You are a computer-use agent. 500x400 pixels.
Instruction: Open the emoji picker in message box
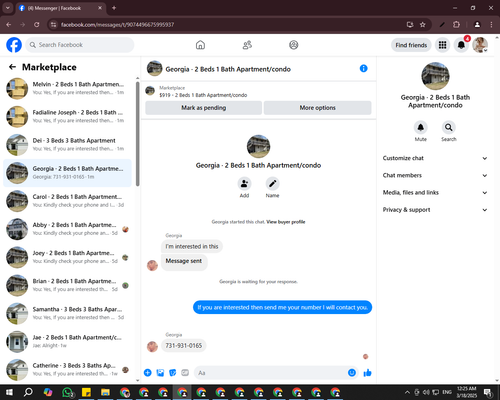point(352,373)
